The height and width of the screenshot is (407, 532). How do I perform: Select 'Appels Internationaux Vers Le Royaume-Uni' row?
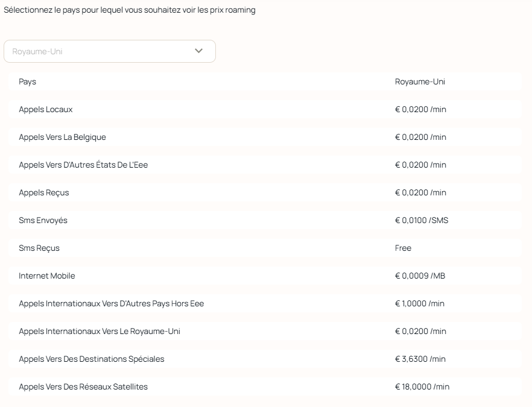tap(100, 332)
